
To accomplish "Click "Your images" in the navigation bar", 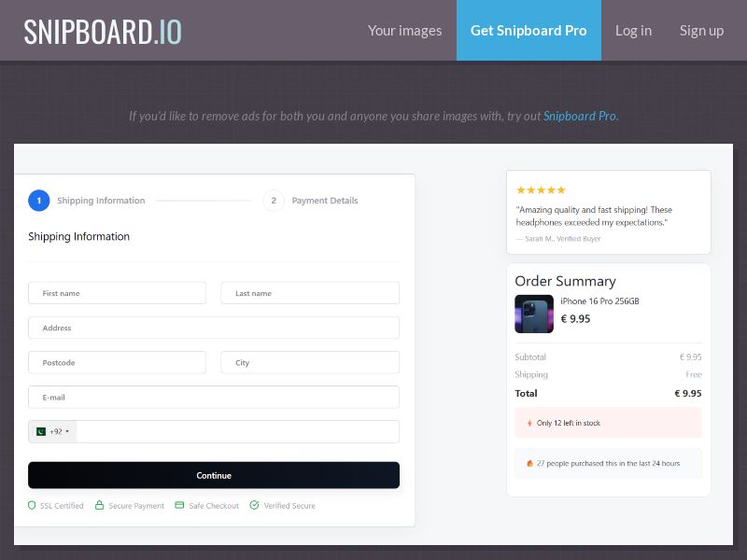I will pos(404,30).
